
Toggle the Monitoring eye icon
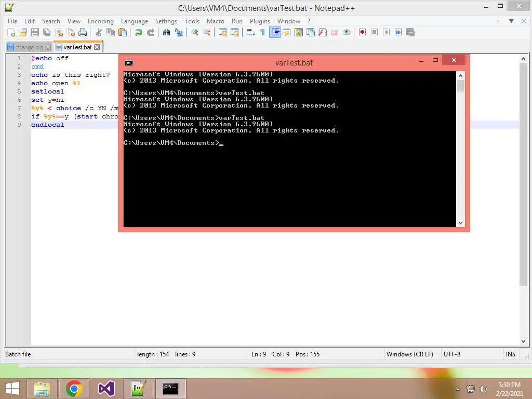347,32
